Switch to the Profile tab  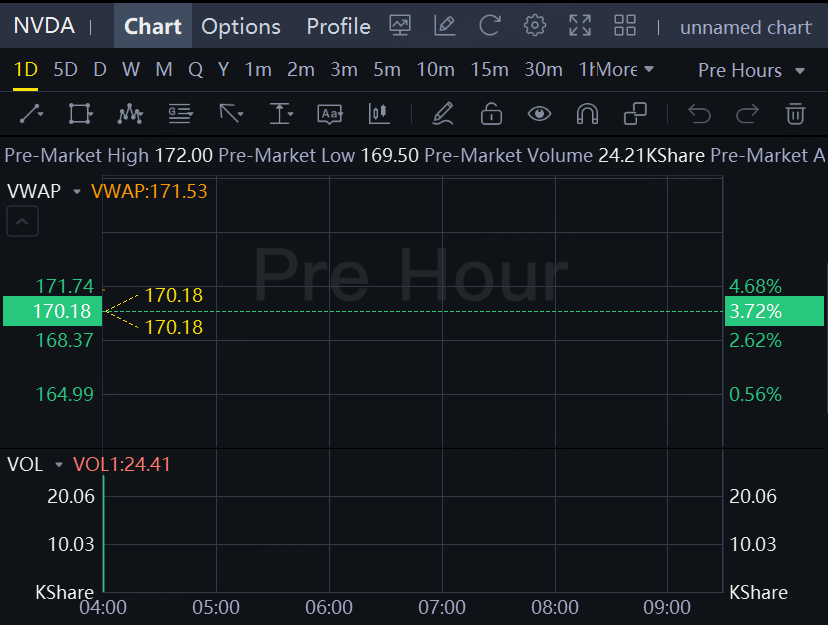click(x=338, y=26)
